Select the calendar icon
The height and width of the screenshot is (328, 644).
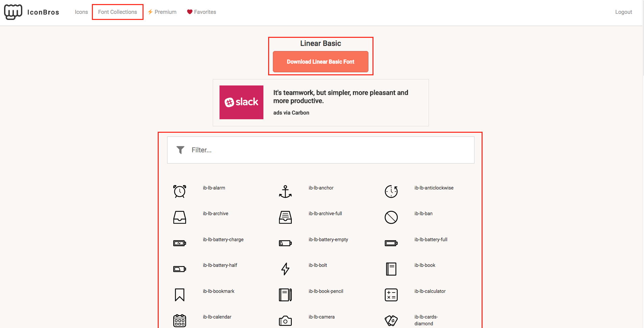180,321
